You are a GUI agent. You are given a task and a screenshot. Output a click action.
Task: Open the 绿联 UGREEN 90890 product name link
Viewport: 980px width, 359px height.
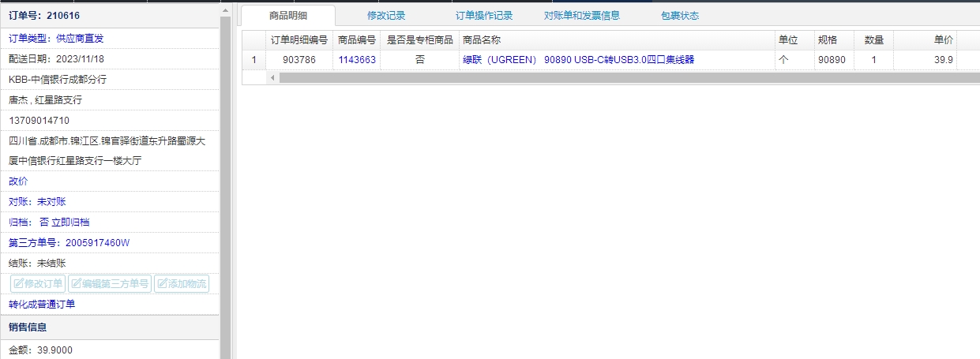coord(578,60)
